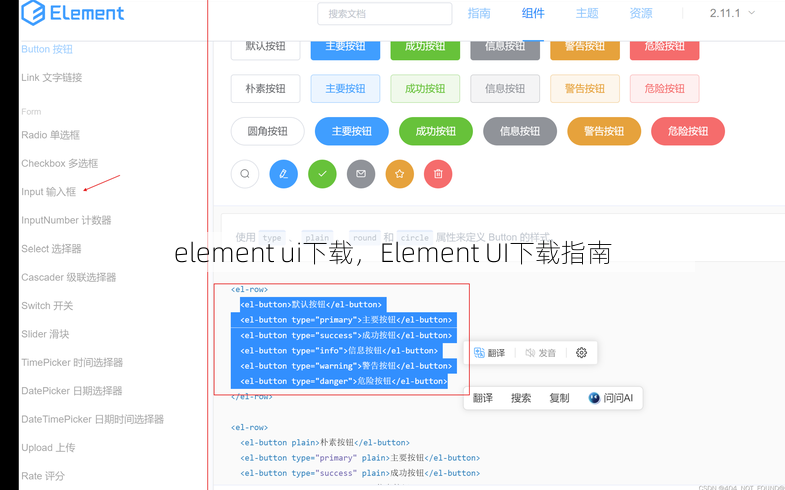Open Link 文字链接 in the sidebar
This screenshot has width=785, height=490.
pos(52,78)
